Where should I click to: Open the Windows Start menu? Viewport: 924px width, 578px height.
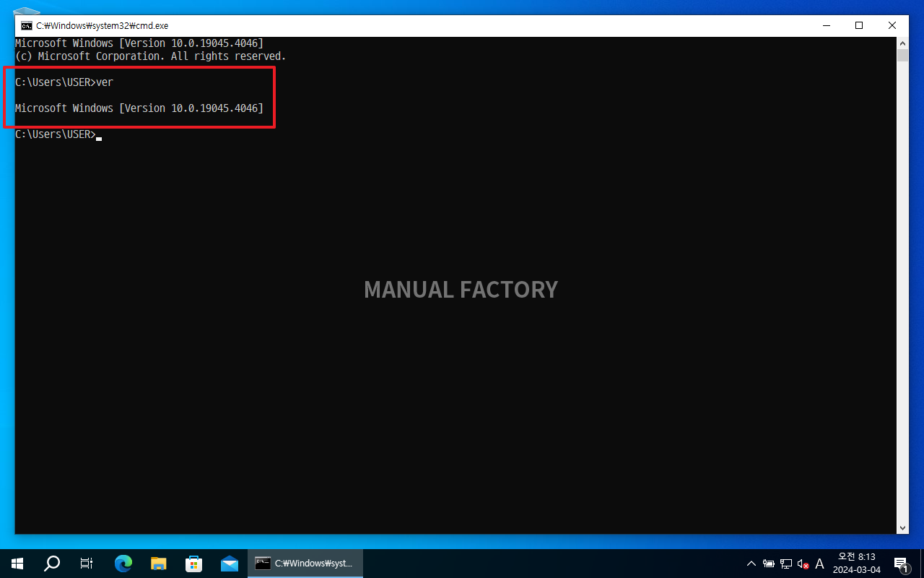coord(17,564)
